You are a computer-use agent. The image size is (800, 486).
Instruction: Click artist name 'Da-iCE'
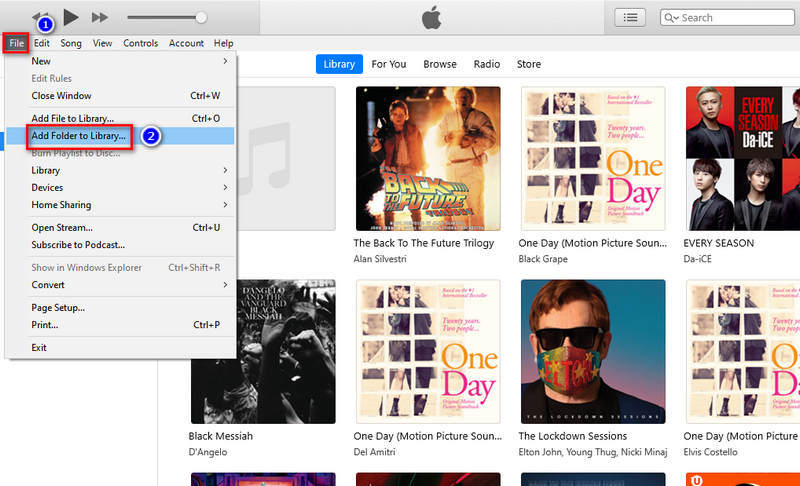click(x=697, y=259)
